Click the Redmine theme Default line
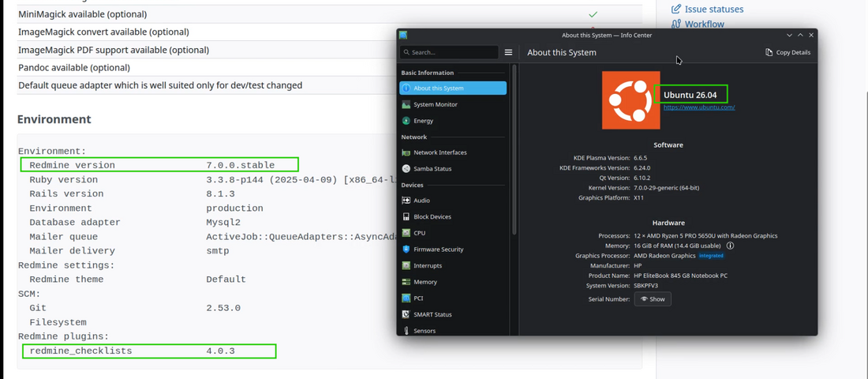Image resolution: width=868 pixels, height=379 pixels. [137, 280]
